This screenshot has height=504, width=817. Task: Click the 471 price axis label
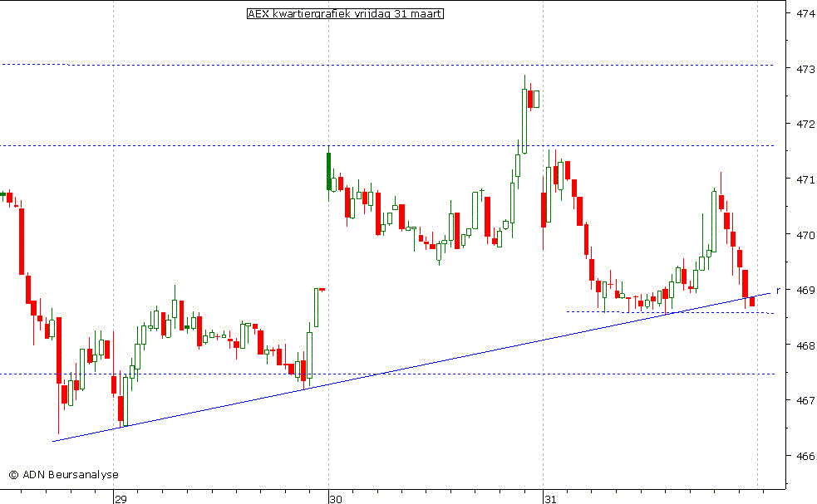805,179
